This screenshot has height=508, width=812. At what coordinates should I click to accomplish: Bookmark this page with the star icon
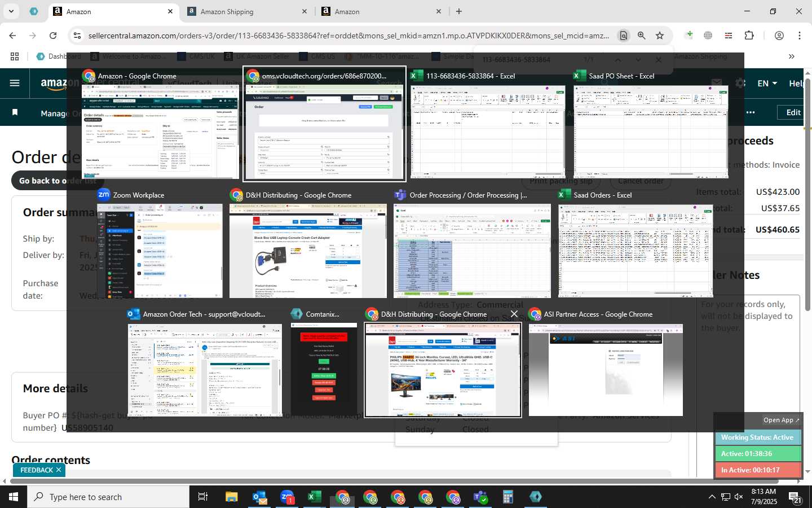pyautogui.click(x=660, y=36)
